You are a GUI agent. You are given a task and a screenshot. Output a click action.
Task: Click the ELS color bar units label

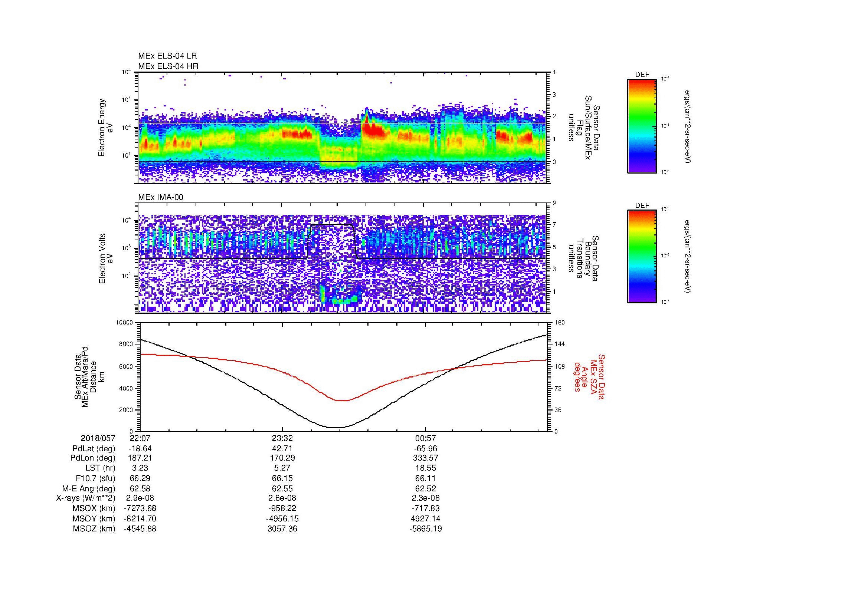point(687,126)
